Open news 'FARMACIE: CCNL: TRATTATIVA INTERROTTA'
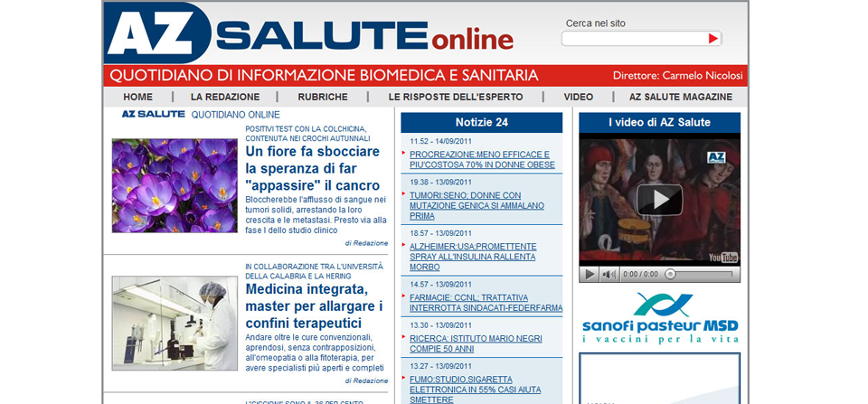This screenshot has height=404, width=868. pos(486,302)
